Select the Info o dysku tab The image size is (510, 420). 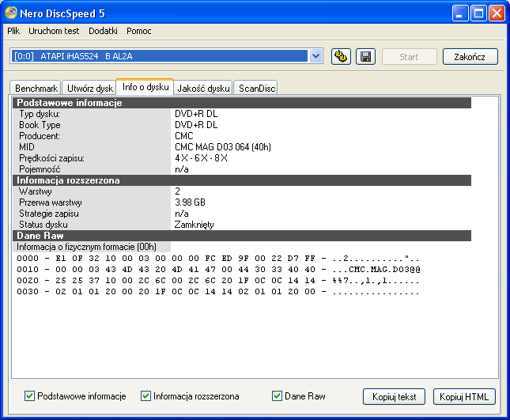click(x=145, y=87)
